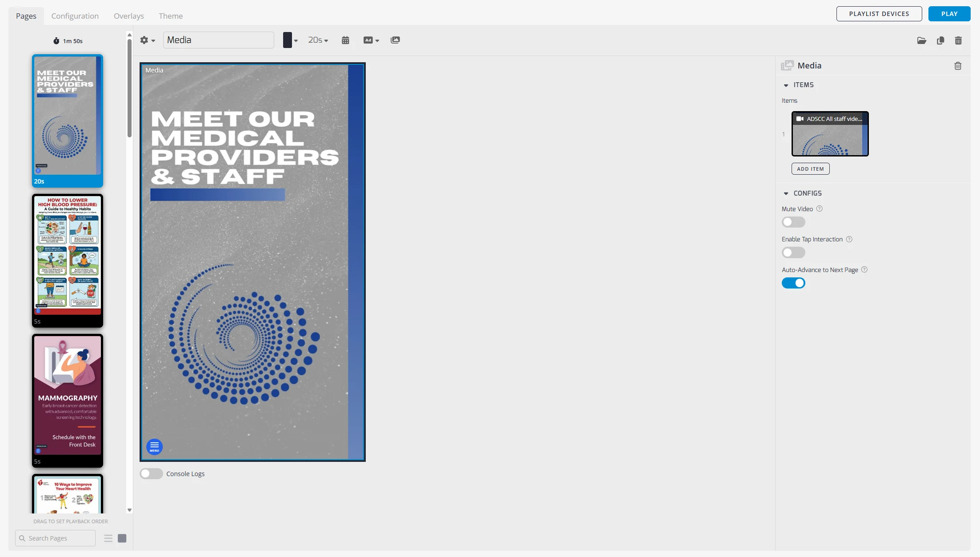This screenshot has width=980, height=557.
Task: Delete the page using toolbar trash icon
Action: [x=958, y=40]
